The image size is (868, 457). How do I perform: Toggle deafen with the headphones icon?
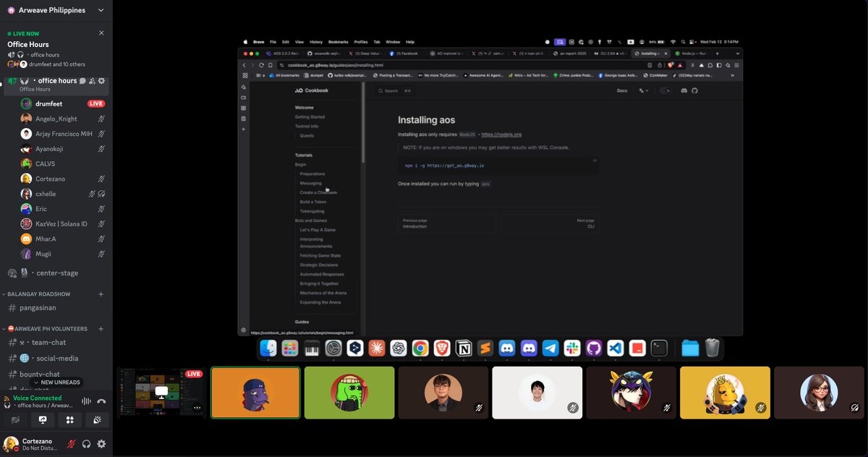tap(86, 444)
